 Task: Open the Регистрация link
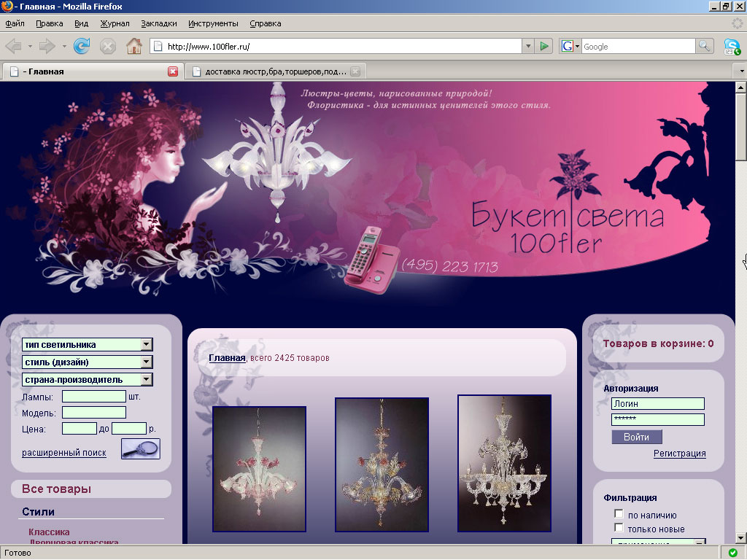point(679,454)
